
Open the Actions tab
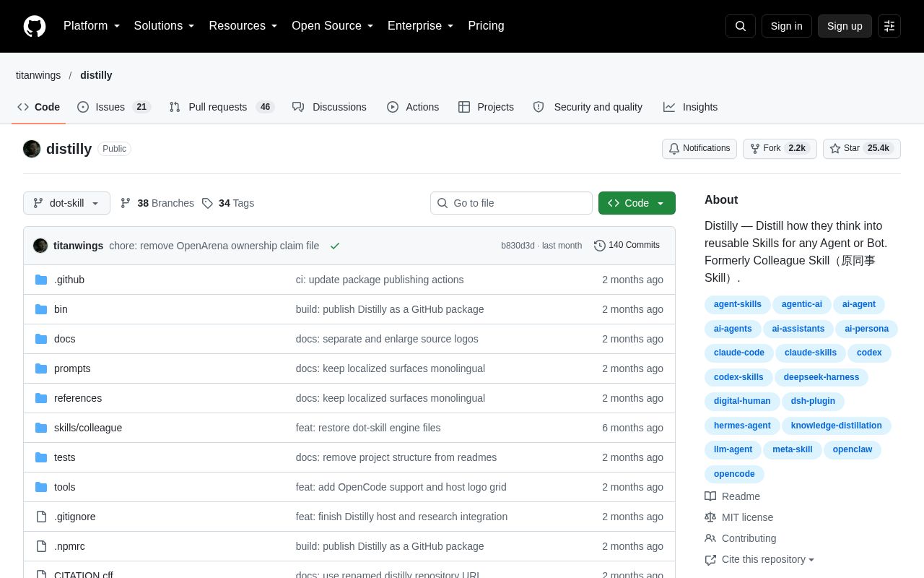(x=413, y=107)
